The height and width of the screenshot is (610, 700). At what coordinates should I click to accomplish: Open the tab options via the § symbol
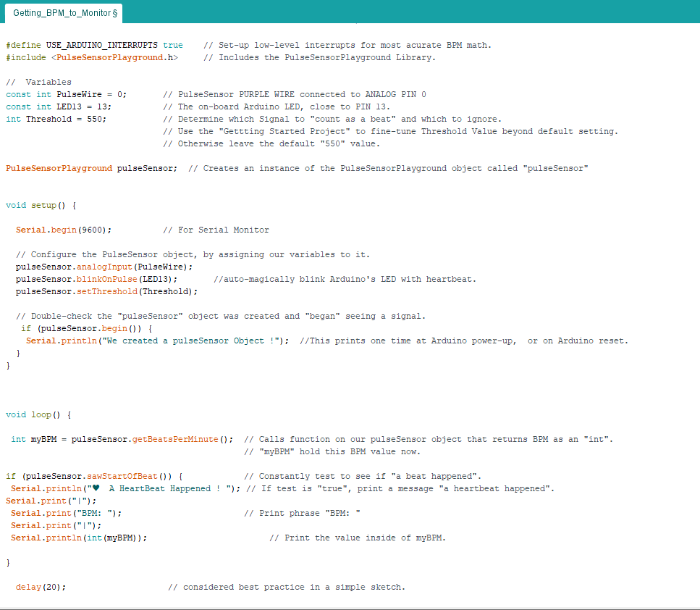click(x=114, y=12)
